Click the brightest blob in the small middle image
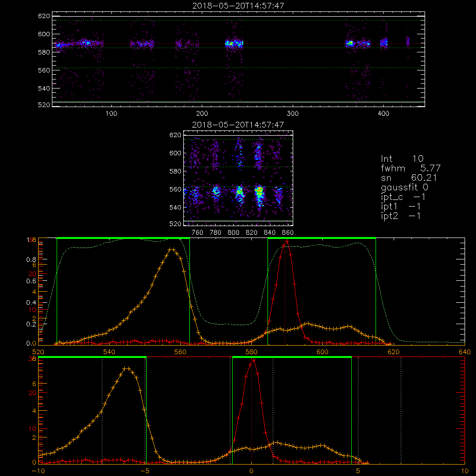 click(x=259, y=192)
